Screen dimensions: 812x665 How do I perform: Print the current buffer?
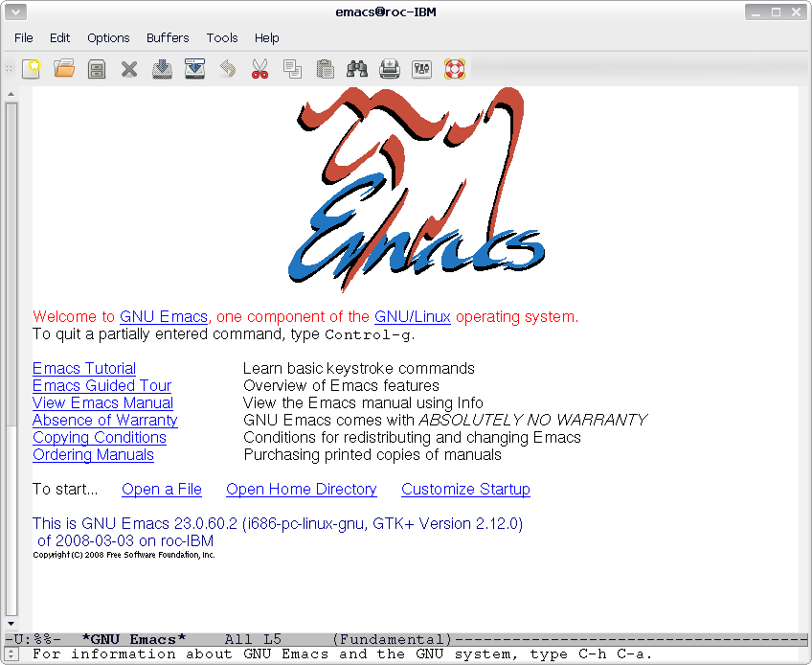pyautogui.click(x=390, y=68)
